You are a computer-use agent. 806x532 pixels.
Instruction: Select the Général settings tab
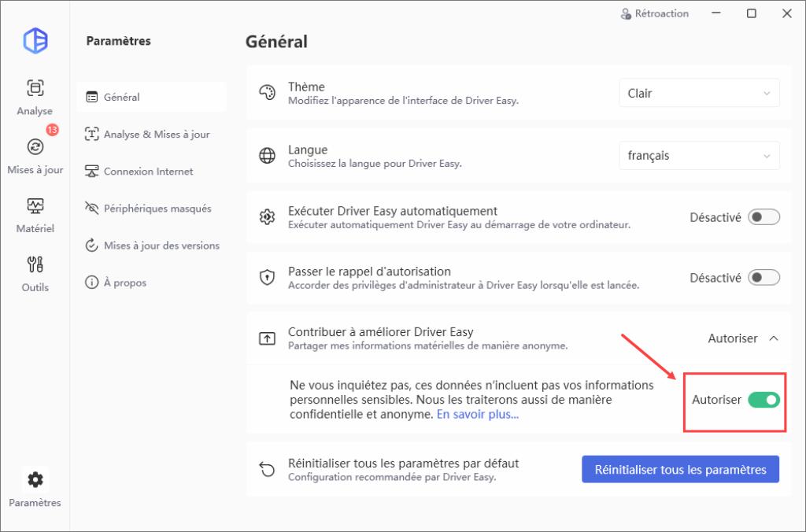[152, 97]
